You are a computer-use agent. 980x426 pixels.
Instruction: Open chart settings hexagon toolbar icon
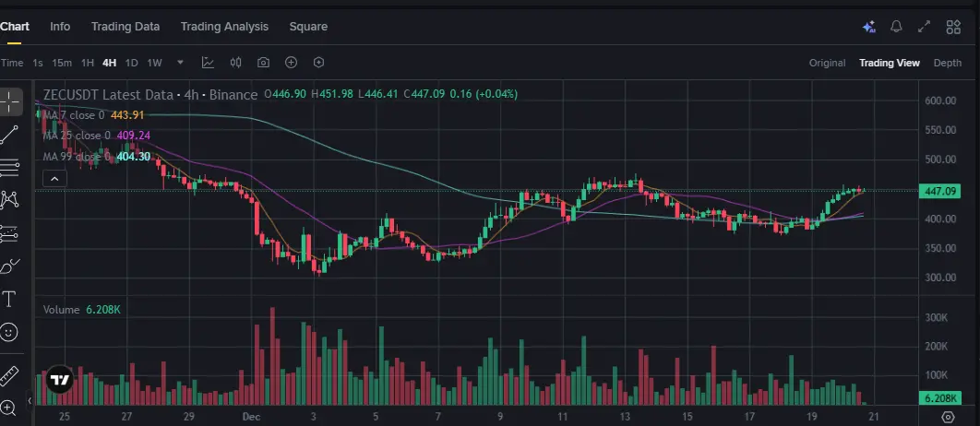[318, 63]
